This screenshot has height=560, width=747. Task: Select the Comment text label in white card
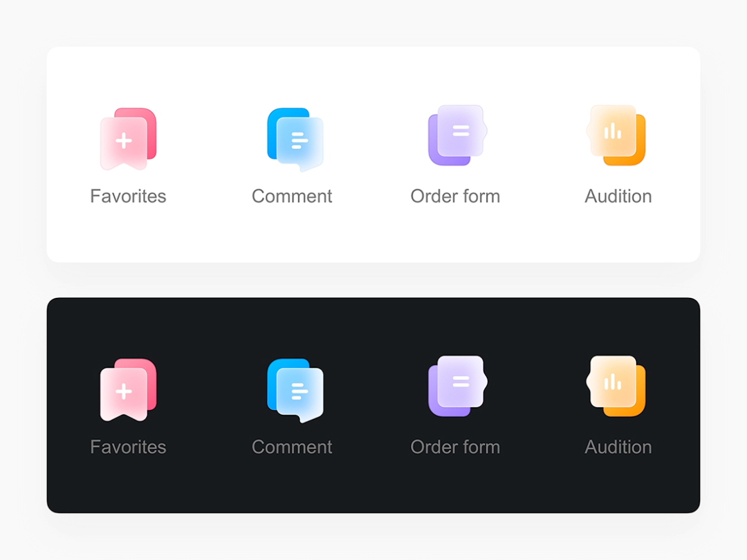[x=292, y=196]
